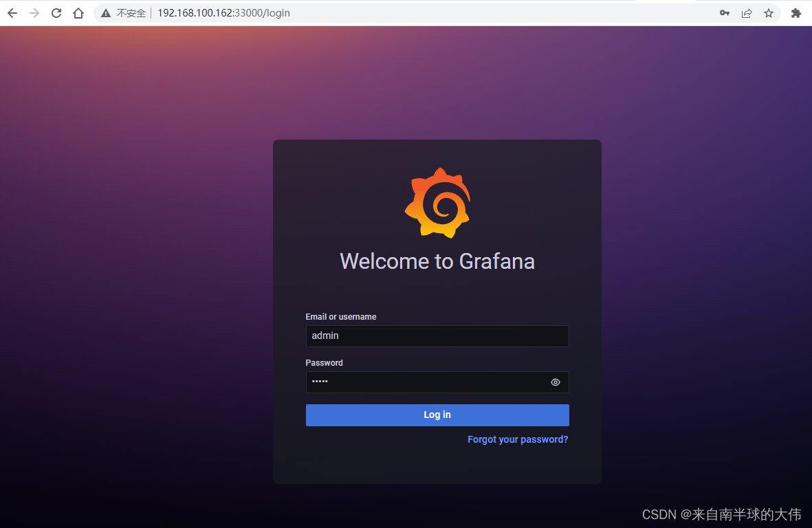Click the Grafana logo
This screenshot has height=528, width=812.
[437, 203]
